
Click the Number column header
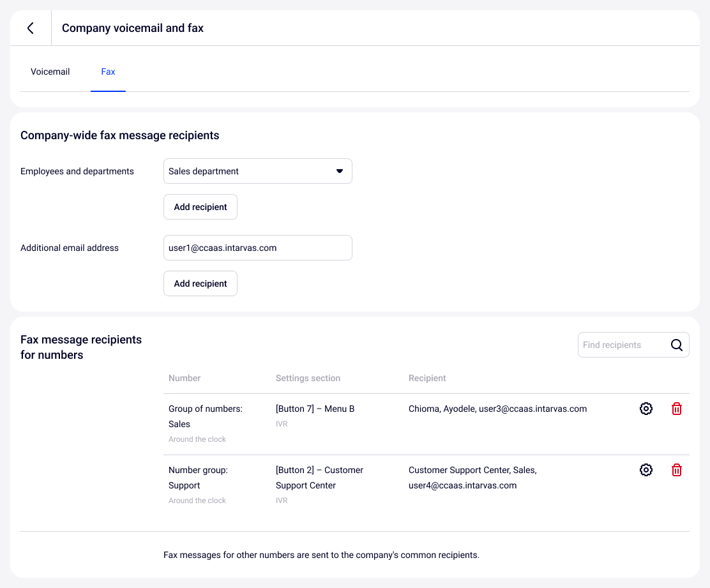pos(185,378)
